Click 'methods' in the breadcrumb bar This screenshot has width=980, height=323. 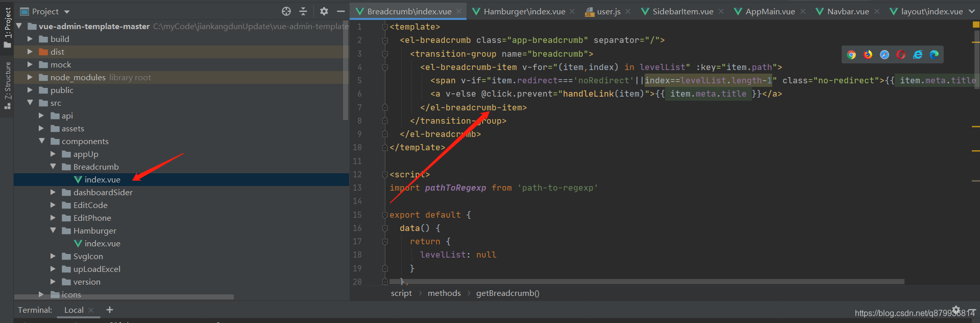[444, 293]
